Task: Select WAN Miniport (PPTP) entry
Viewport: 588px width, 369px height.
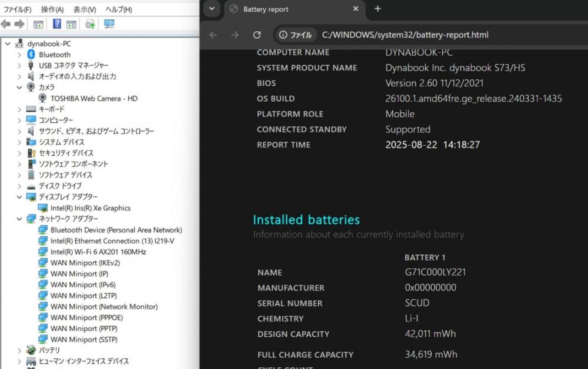Action: point(84,328)
